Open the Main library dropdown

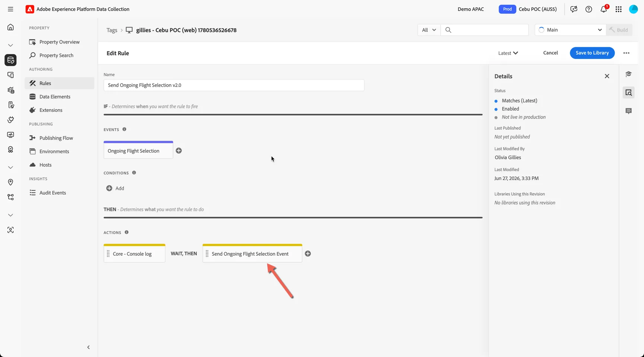tap(571, 30)
